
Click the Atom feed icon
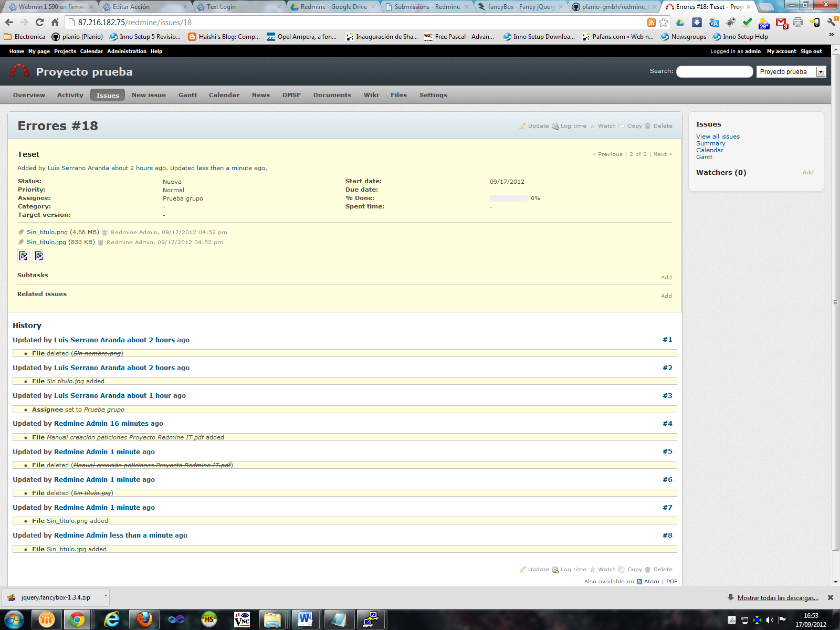pos(639,582)
